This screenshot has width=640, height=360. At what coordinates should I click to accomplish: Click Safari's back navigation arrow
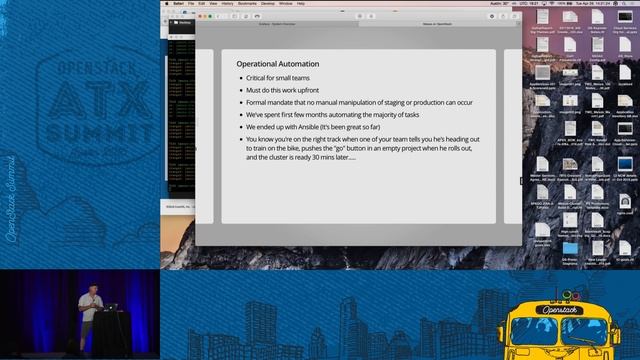(x=218, y=16)
